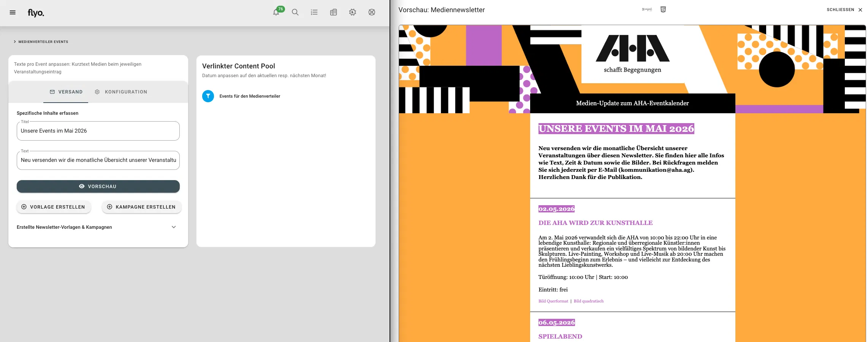Click the Vorschau button
868x342 pixels.
pyautogui.click(x=98, y=186)
